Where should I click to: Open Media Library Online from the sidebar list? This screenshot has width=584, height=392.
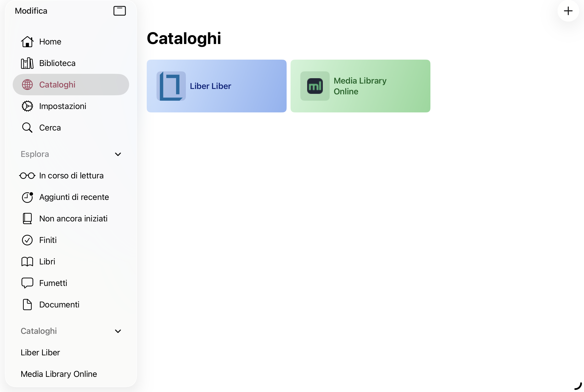pyautogui.click(x=71, y=374)
